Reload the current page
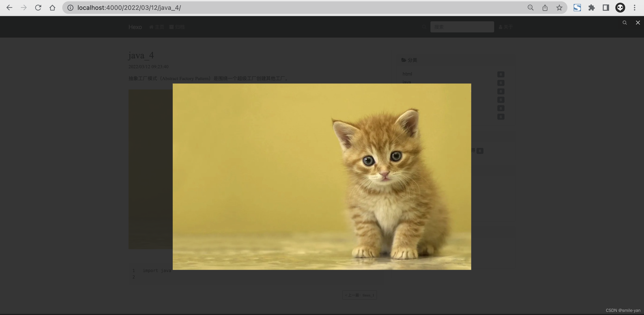The height and width of the screenshot is (315, 644). 38,8
